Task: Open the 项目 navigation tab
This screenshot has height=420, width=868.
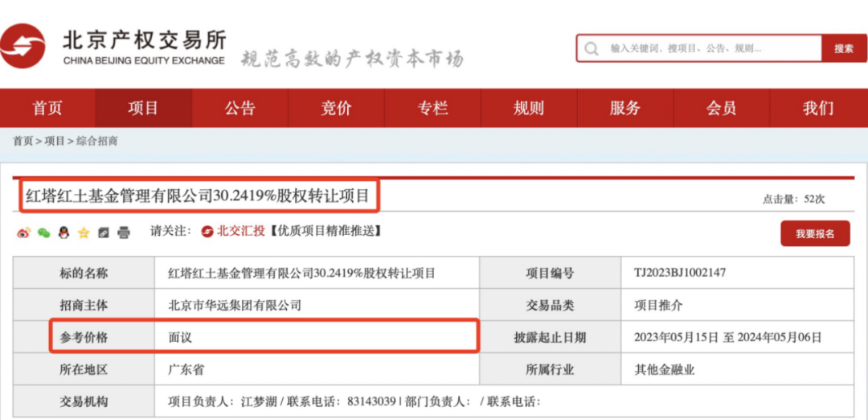Action: point(143,108)
